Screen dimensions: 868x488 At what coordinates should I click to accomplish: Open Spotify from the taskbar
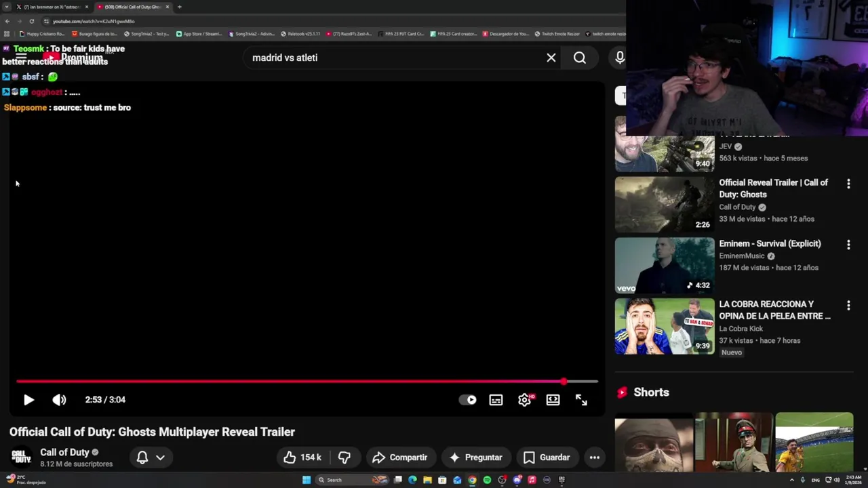click(487, 480)
